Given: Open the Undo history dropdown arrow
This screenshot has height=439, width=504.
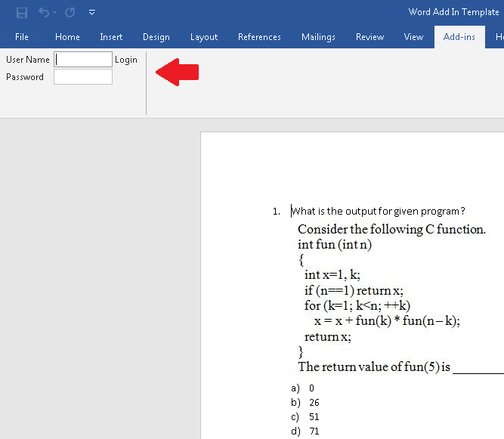Looking at the screenshot, I should tap(54, 13).
